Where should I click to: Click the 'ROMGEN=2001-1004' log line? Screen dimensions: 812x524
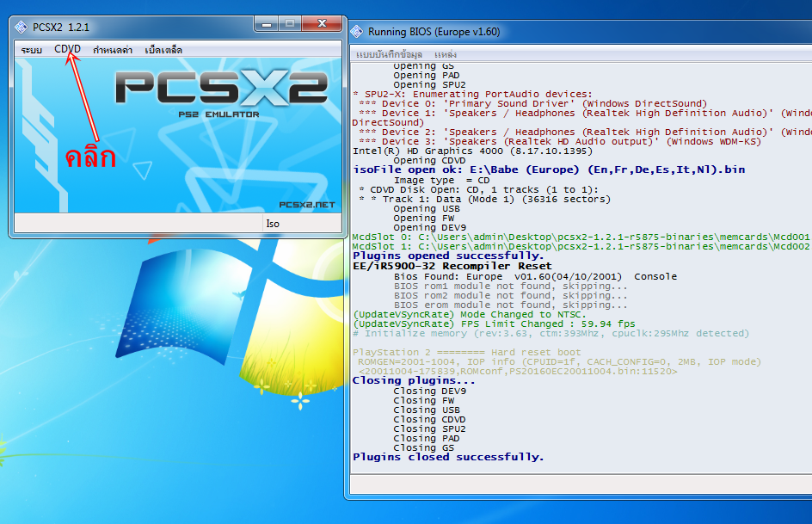559,362
